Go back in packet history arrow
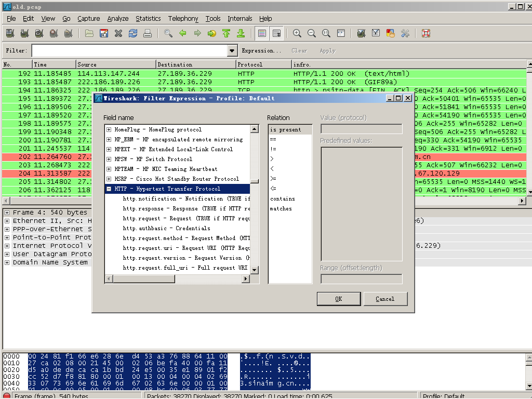 coord(183,33)
